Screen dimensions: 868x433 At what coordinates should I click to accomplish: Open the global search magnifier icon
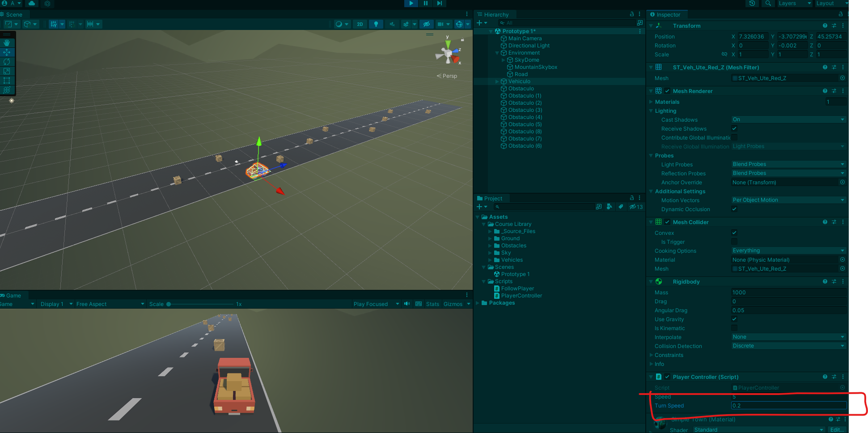768,3
